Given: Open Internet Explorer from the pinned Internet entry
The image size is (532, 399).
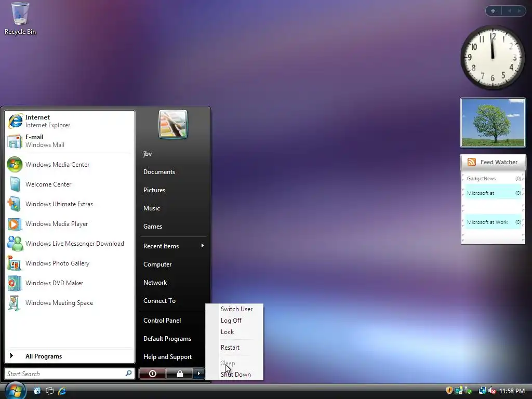Looking at the screenshot, I should 70,121.
